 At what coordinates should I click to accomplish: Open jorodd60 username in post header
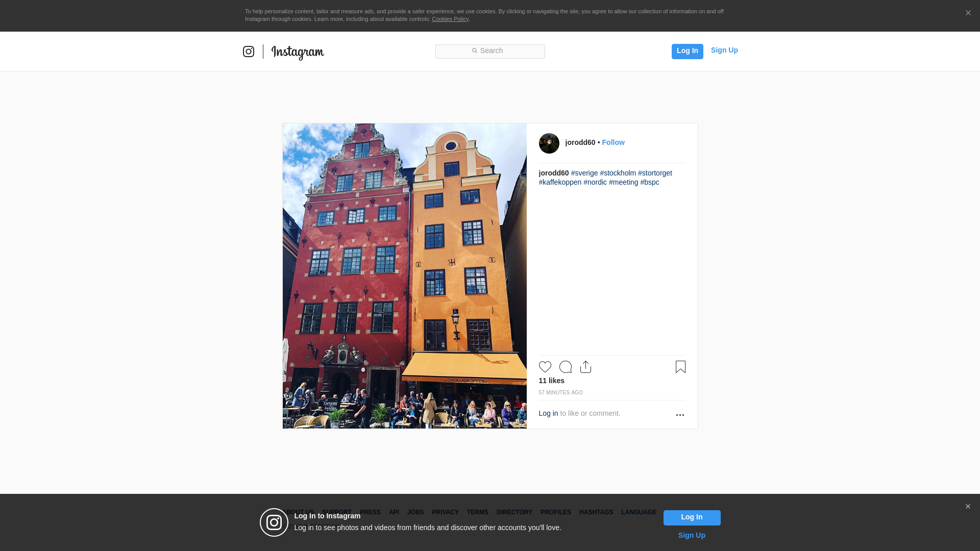click(580, 142)
